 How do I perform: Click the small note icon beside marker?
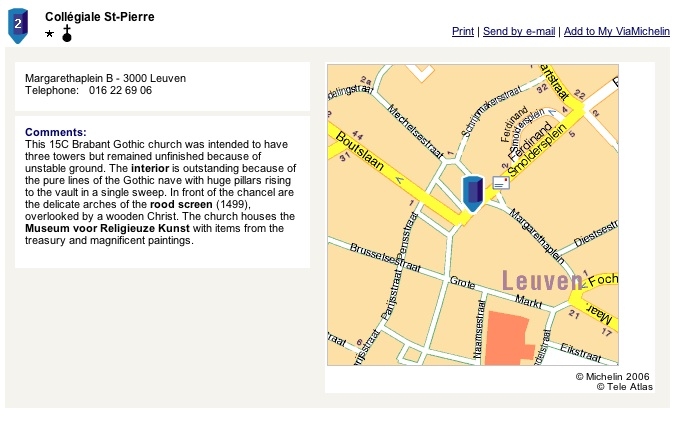click(x=500, y=182)
